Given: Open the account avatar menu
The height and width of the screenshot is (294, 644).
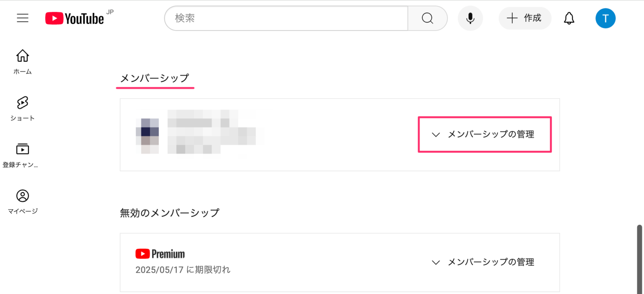Looking at the screenshot, I should 605,18.
